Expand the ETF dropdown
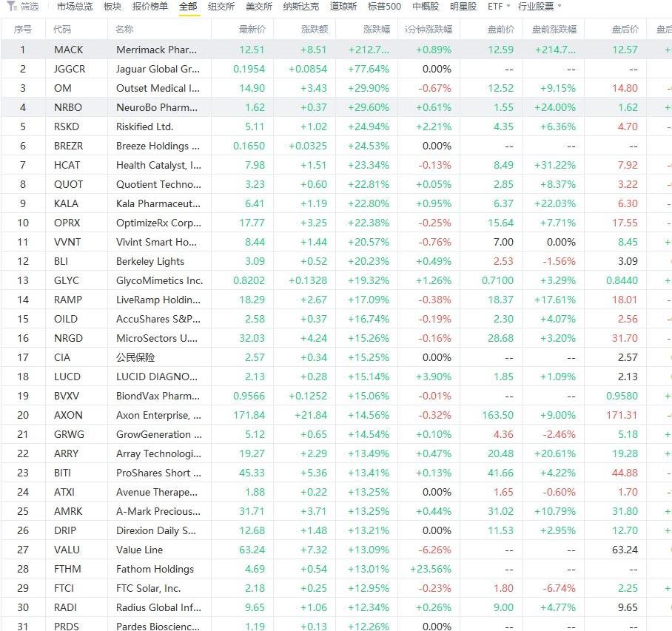Screen dimensions: 672x631 tap(499, 7)
